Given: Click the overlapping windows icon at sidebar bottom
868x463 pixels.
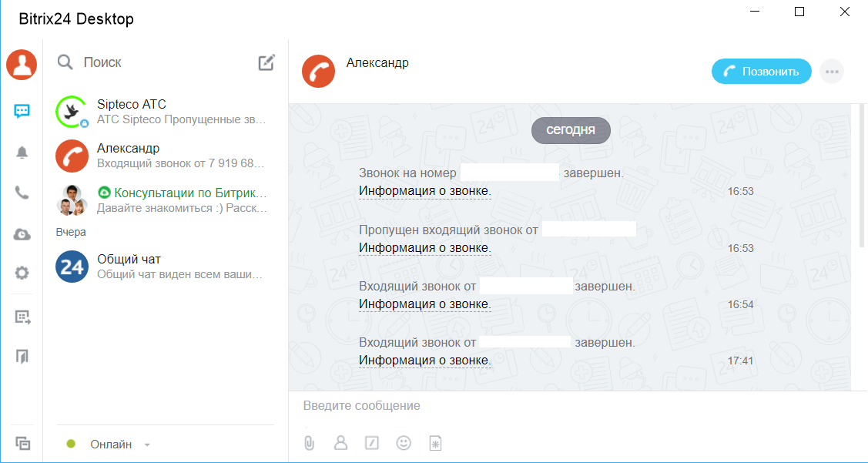Looking at the screenshot, I should coord(22,443).
